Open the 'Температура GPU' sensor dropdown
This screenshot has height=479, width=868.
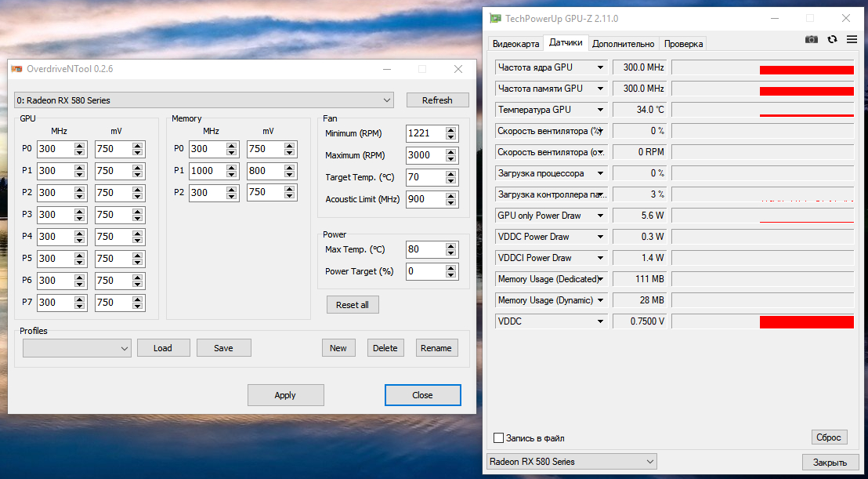point(600,110)
